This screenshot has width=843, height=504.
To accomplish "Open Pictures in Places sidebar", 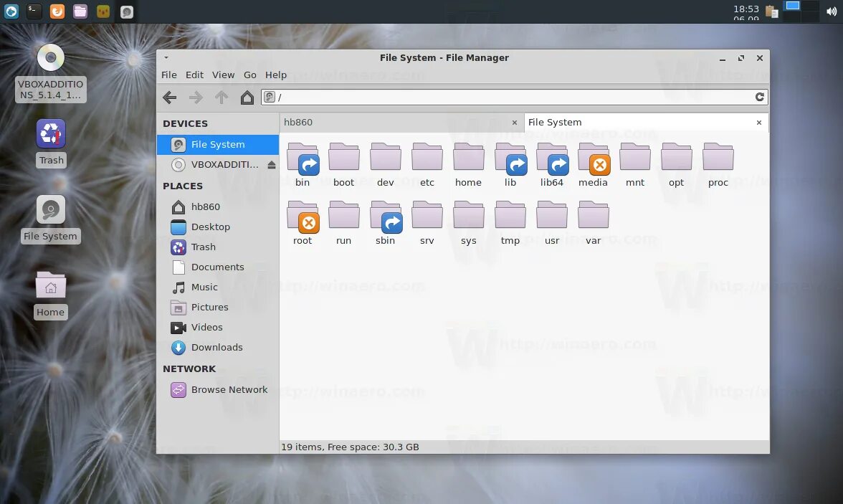I will [x=218, y=307].
